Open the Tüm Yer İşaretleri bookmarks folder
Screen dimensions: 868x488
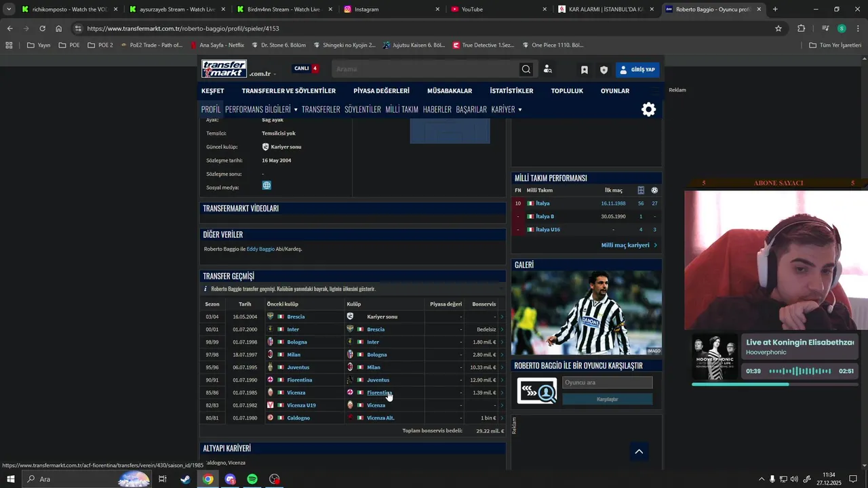point(835,45)
